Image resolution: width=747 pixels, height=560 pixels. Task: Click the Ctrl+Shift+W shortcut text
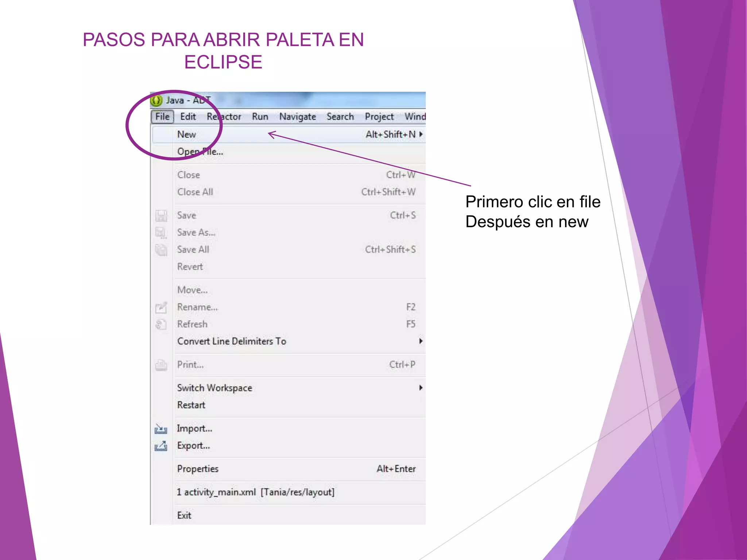388,192
